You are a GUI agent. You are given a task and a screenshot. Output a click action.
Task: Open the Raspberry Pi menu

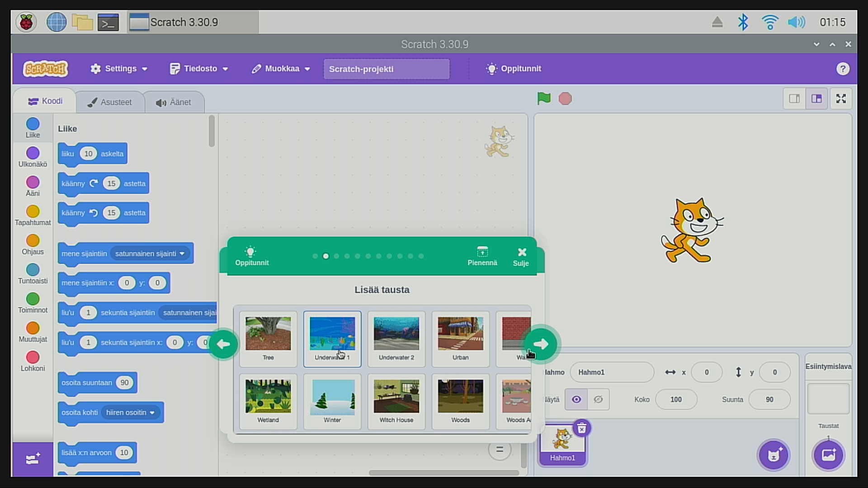[26, 22]
